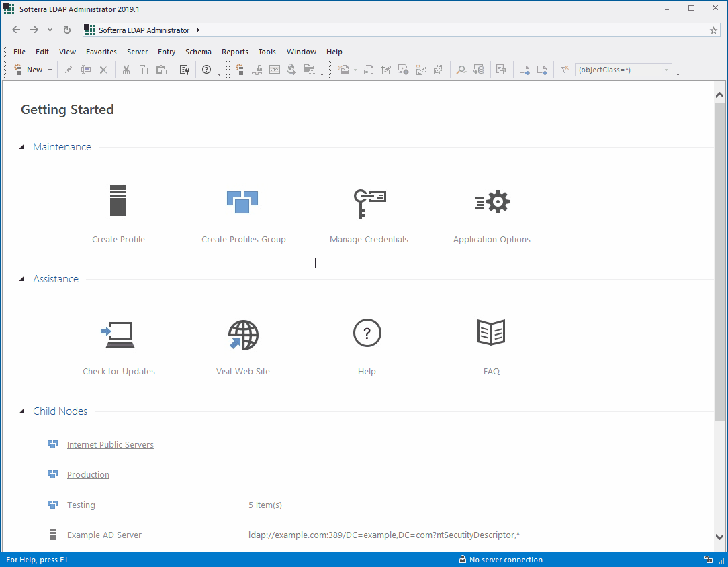Open Internet Public Servers link
Viewport: 728px width, 567px height.
pyautogui.click(x=110, y=444)
